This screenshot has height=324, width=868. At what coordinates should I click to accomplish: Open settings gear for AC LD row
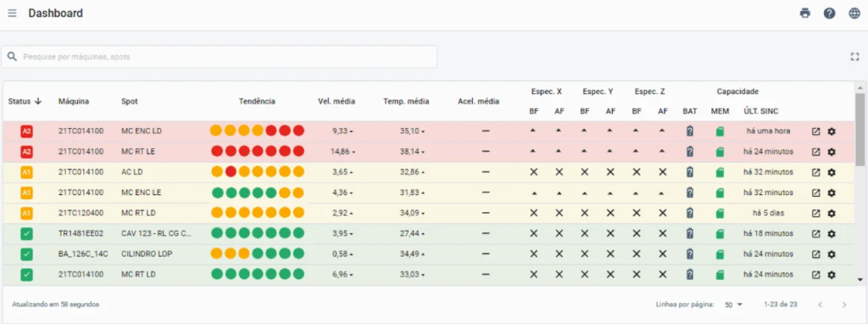point(831,172)
